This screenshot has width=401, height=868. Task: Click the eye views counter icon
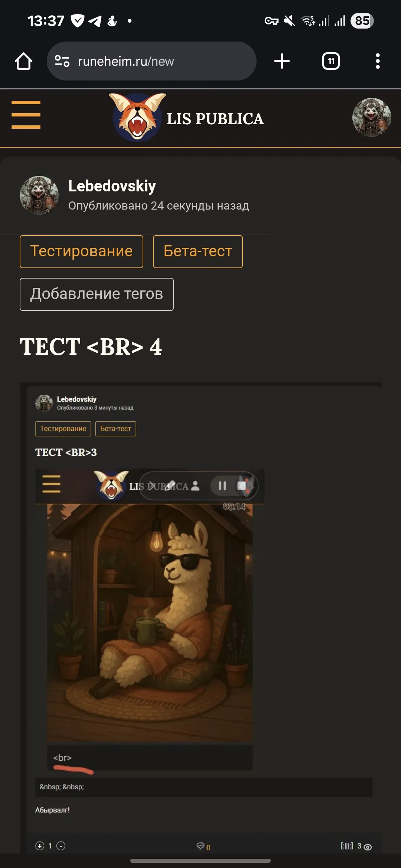[368, 847]
